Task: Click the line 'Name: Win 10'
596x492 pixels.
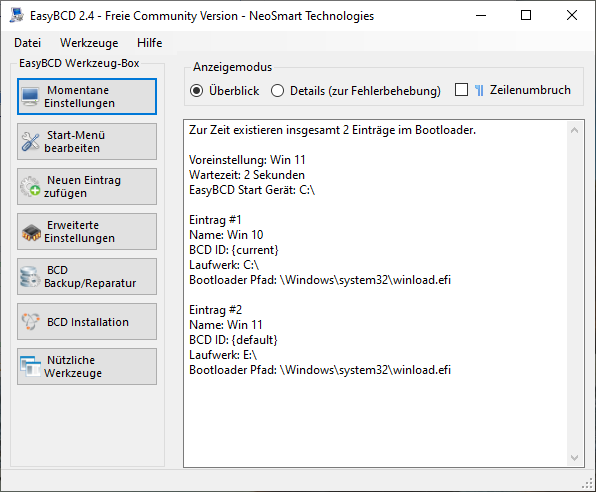Action: click(226, 235)
